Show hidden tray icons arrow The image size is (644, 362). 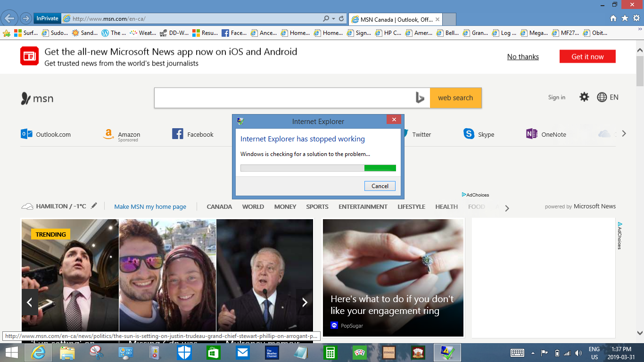coord(533,353)
